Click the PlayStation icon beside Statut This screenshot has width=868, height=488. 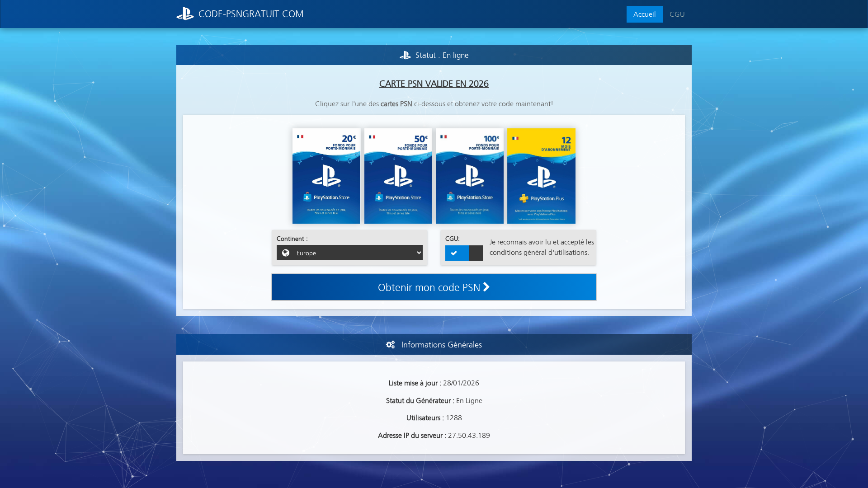point(405,55)
